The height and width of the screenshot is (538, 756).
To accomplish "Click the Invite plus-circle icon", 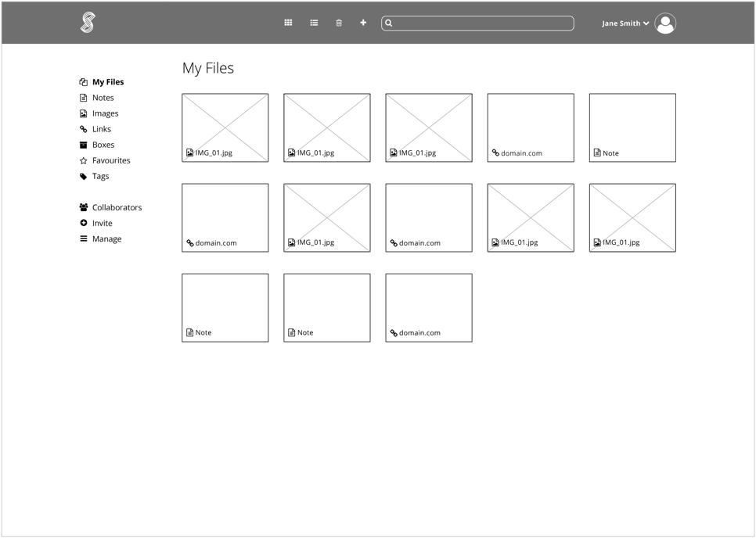I will (84, 223).
